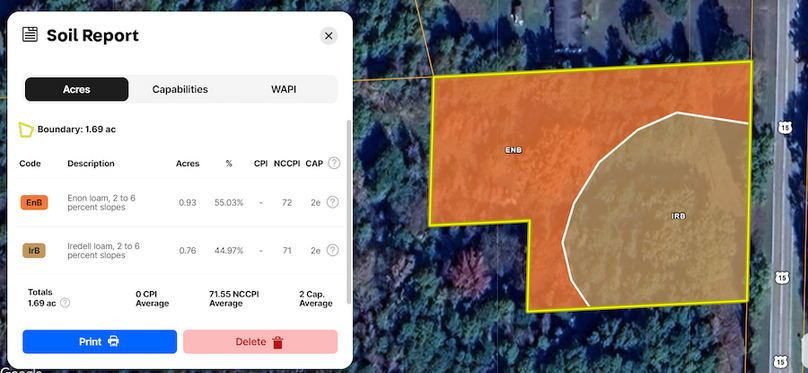Click the orange EnB color swatch

click(34, 202)
